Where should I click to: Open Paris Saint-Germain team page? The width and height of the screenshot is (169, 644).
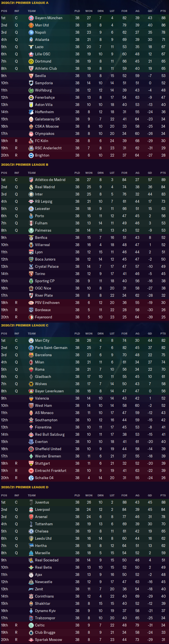pyautogui.click(x=51, y=348)
